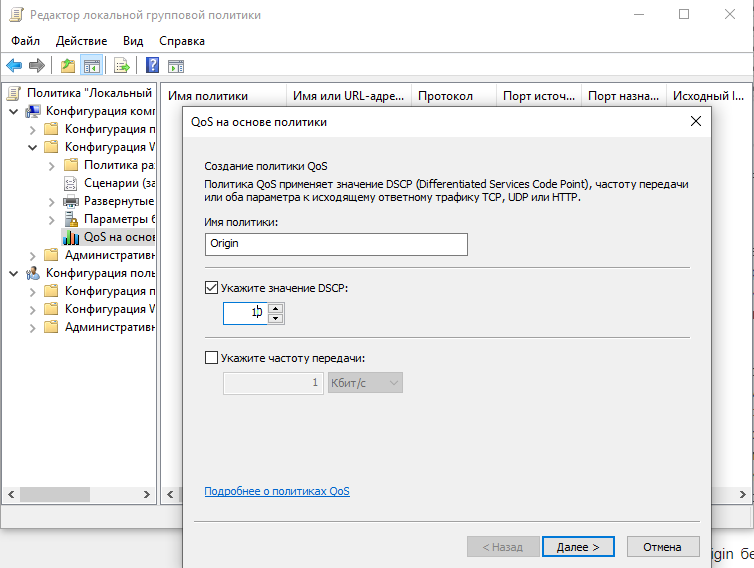754x568 pixels.
Task: Toggle the Show/Hide console tree icon
Action: click(x=91, y=65)
